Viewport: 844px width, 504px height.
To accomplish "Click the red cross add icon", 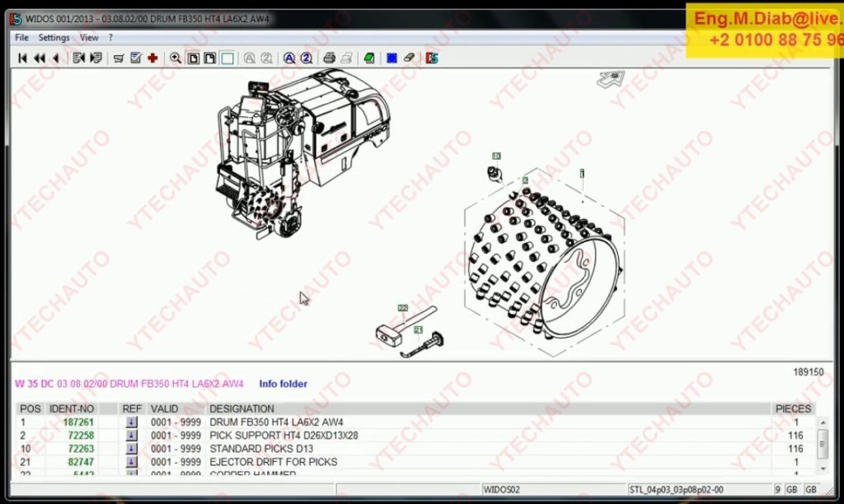I will coord(152,58).
